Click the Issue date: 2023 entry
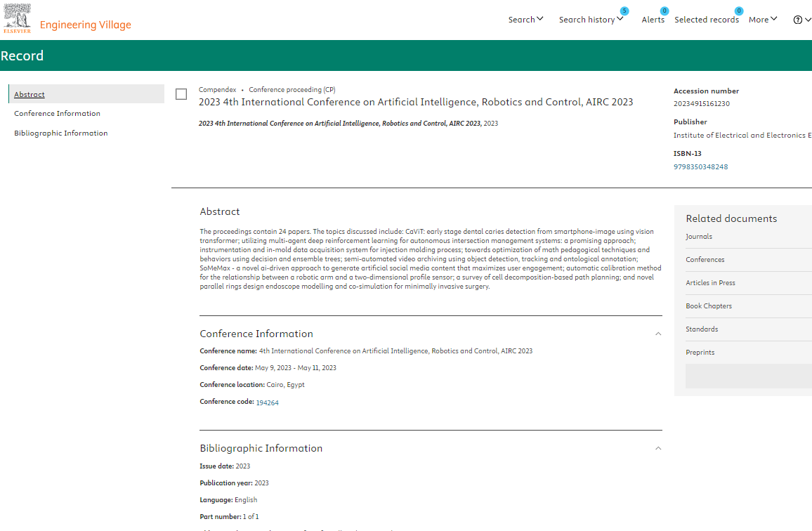812x531 pixels. [x=225, y=466]
